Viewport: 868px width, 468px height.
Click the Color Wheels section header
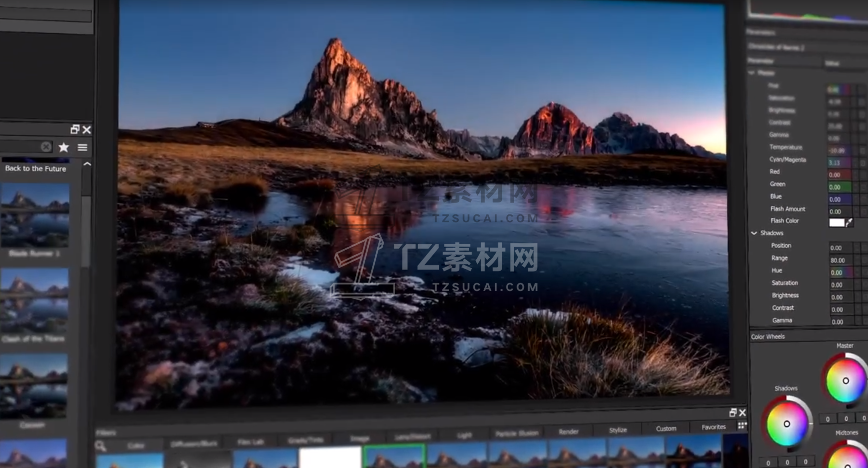[x=768, y=337]
